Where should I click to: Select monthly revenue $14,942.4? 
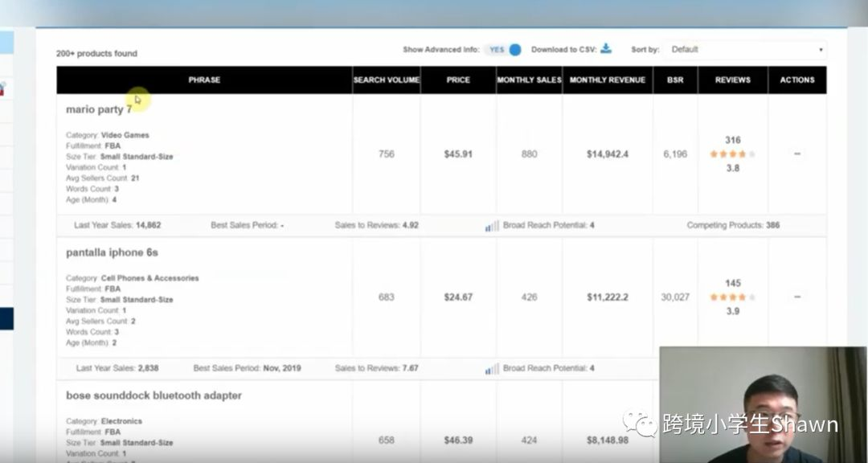(608, 154)
